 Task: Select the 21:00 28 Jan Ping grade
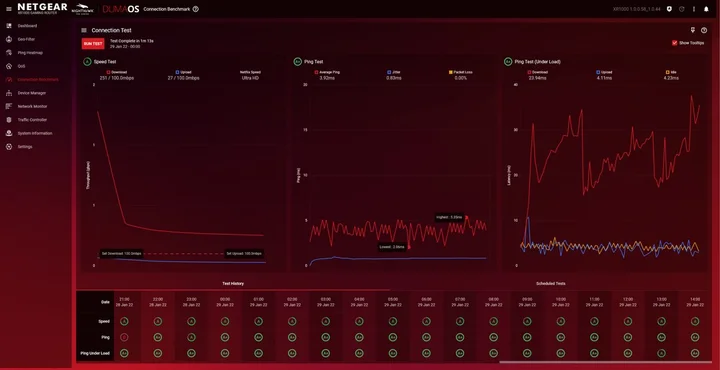[x=124, y=337]
